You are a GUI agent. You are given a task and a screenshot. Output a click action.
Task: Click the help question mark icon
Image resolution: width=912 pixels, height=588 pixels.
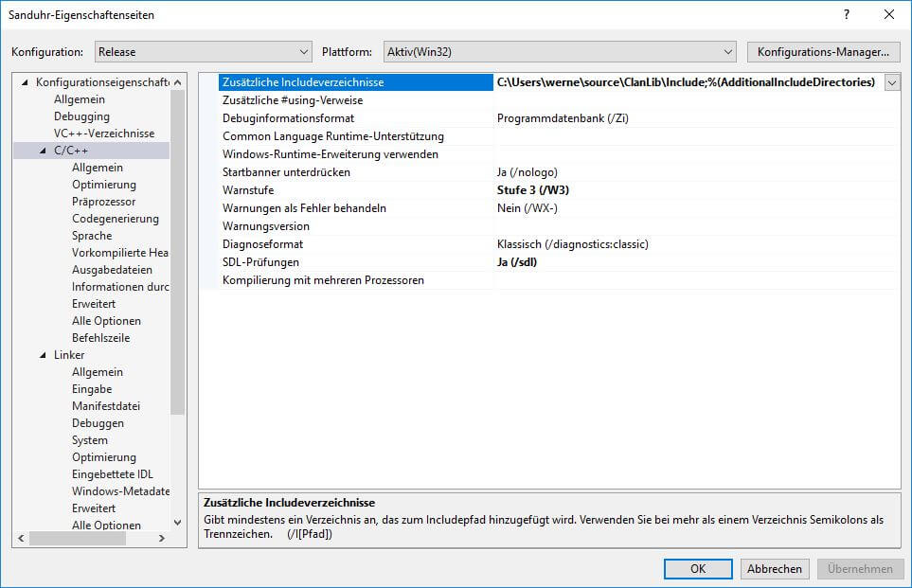point(846,14)
